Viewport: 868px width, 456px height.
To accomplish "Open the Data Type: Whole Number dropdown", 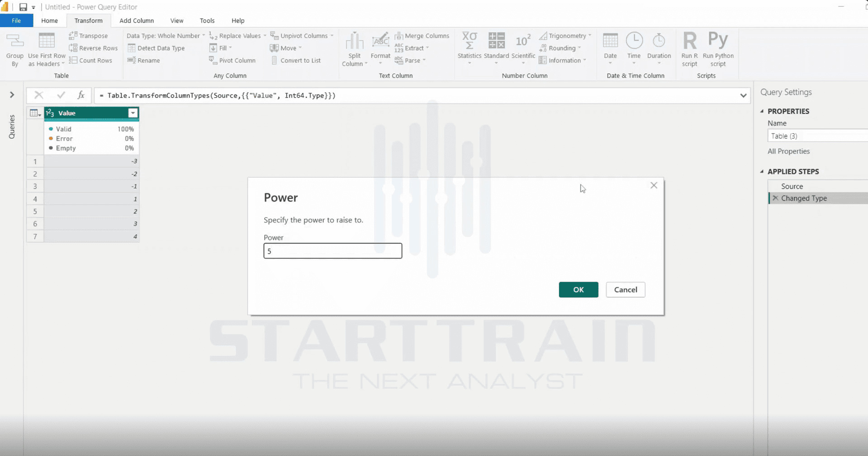I will click(x=166, y=36).
